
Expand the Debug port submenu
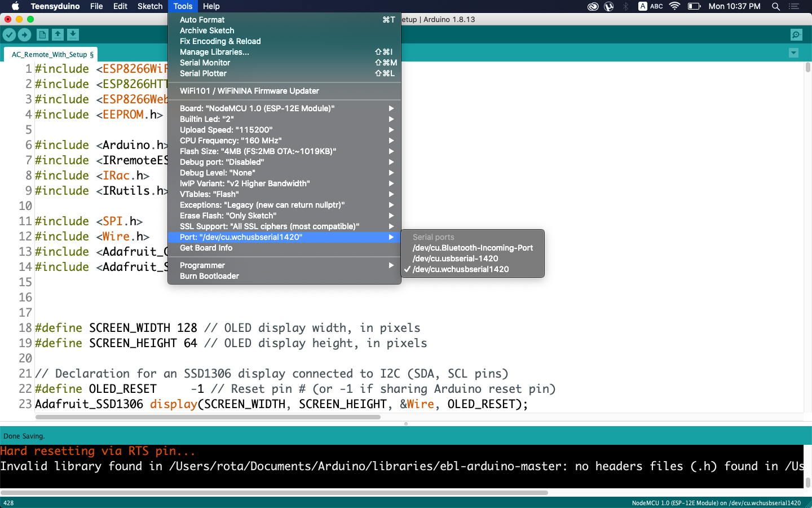[x=284, y=162]
